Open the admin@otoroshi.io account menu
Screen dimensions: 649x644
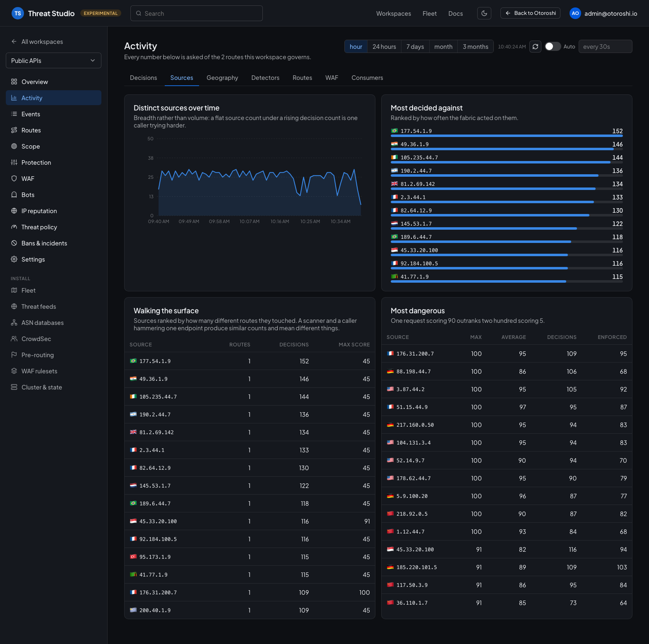tap(603, 13)
